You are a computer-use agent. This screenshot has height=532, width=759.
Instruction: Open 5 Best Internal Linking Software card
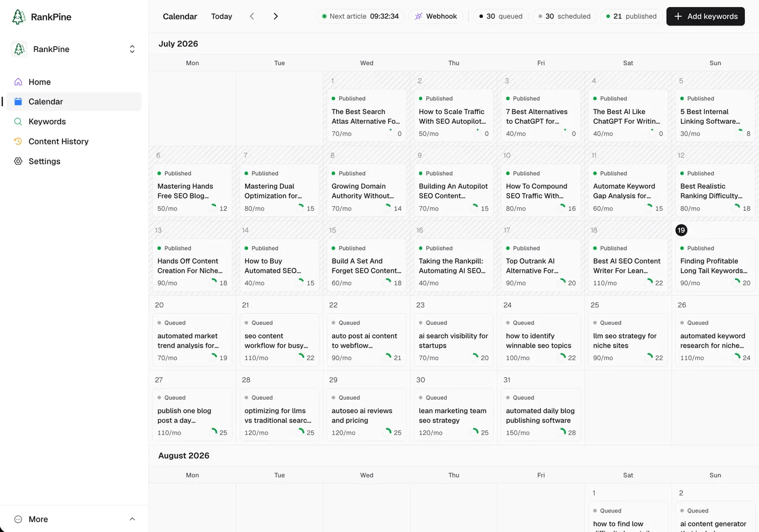click(715, 116)
